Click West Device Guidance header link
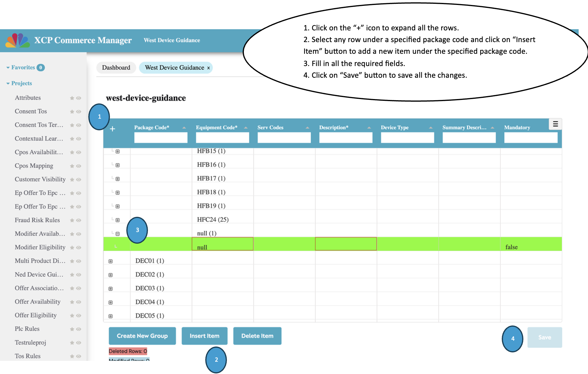The image size is (588, 374). (x=172, y=40)
